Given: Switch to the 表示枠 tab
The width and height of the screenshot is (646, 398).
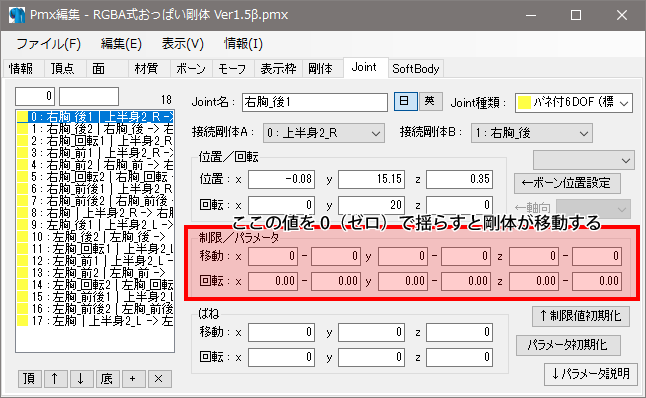Looking at the screenshot, I should (278, 69).
